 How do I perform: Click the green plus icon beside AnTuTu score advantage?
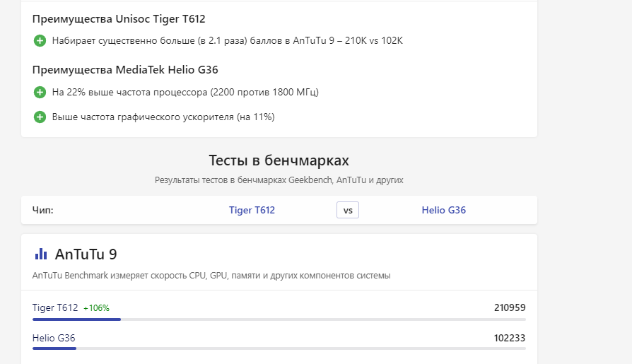40,40
